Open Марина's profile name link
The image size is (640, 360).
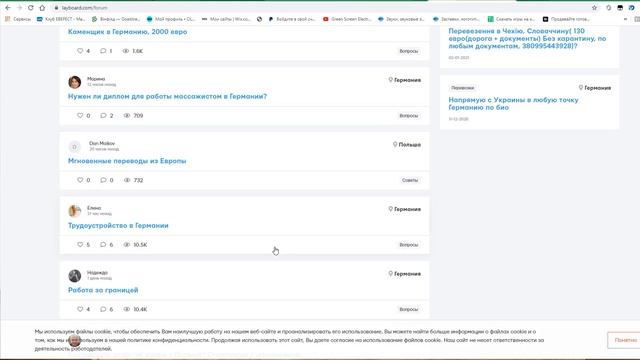coord(96,79)
